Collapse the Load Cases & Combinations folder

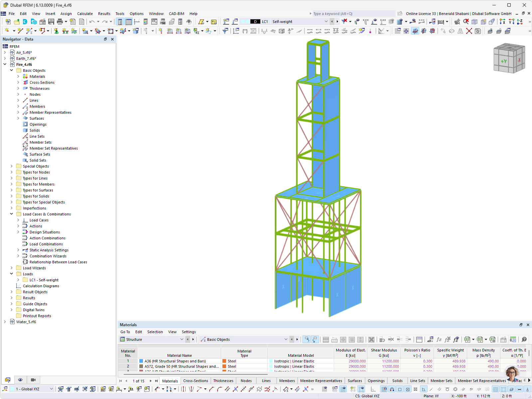(11, 214)
